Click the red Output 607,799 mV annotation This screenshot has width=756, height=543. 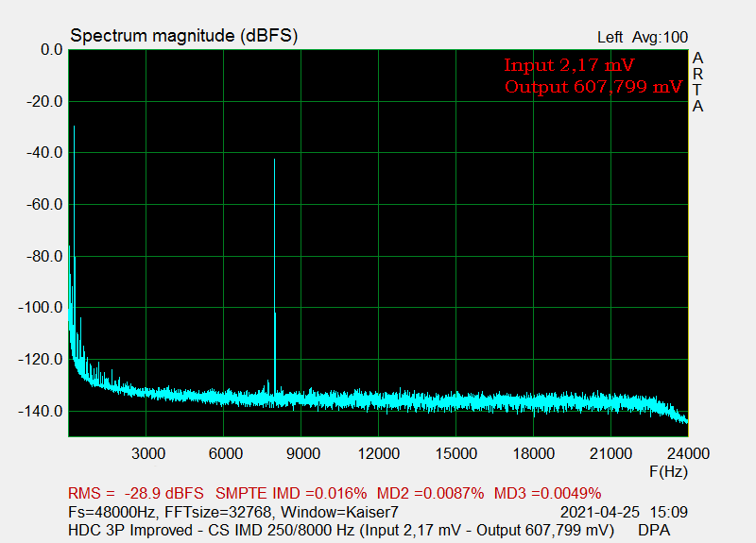coord(593,87)
